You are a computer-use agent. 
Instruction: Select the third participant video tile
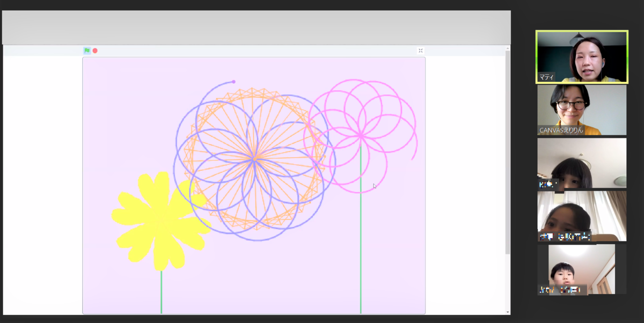582,163
